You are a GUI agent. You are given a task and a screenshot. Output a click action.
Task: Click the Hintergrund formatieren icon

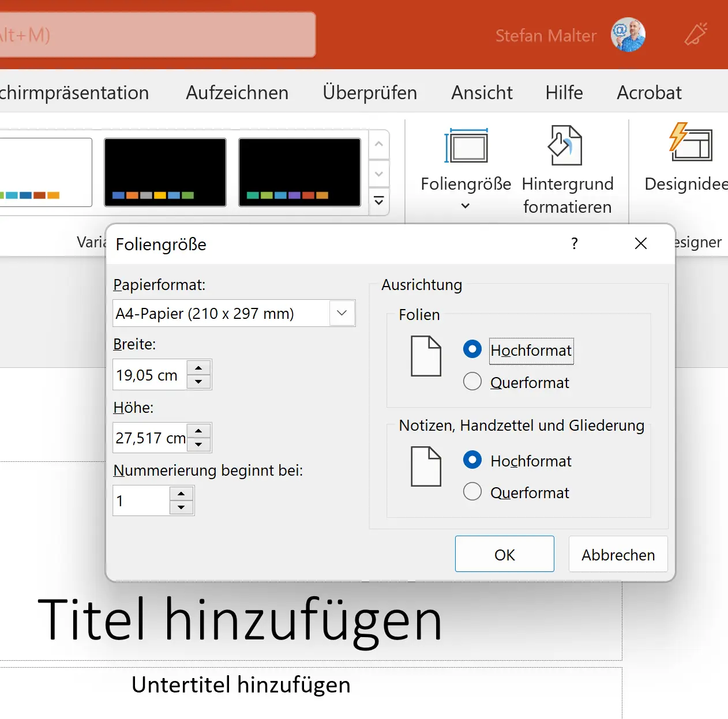click(x=565, y=146)
